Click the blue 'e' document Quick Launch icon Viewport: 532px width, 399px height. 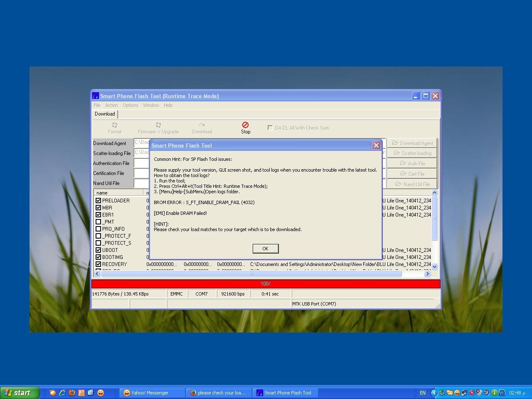tap(91, 393)
